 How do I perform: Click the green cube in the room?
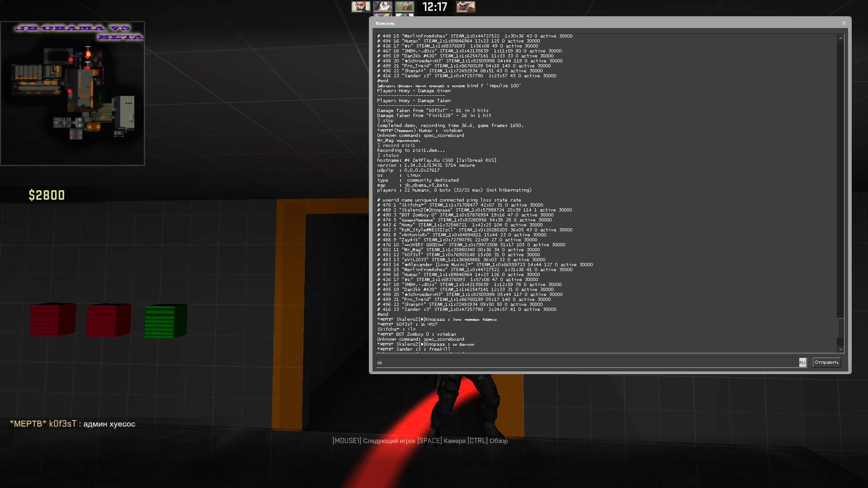(165, 321)
